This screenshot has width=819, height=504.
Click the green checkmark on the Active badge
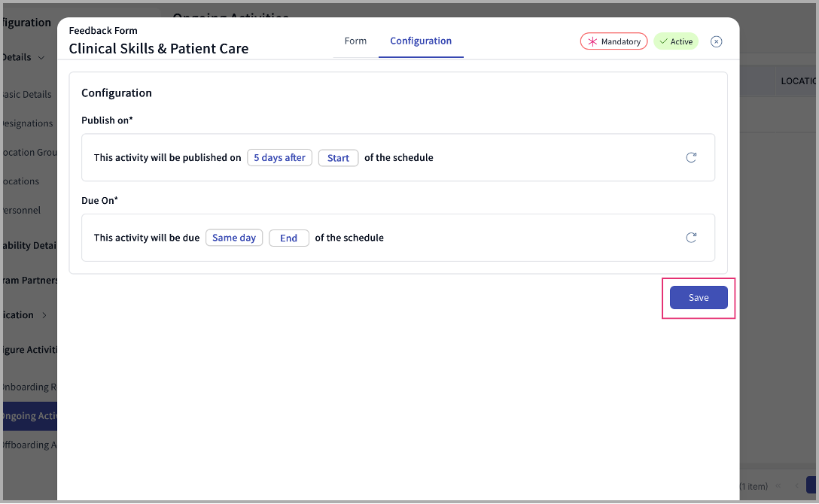(x=662, y=41)
